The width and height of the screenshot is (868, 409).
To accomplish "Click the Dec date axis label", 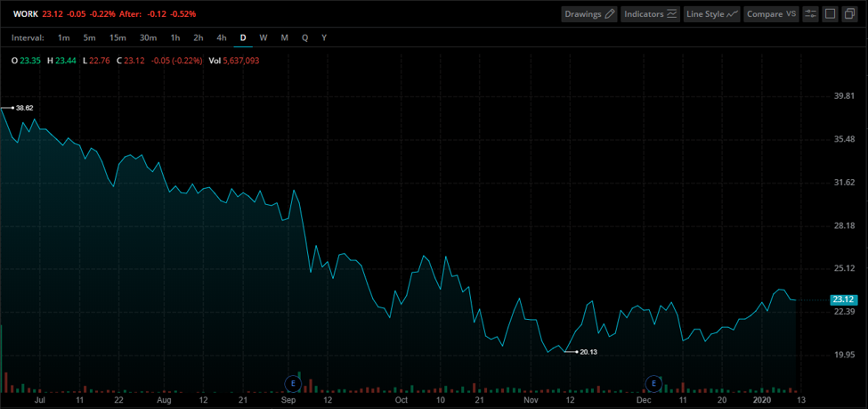I will [x=644, y=399].
